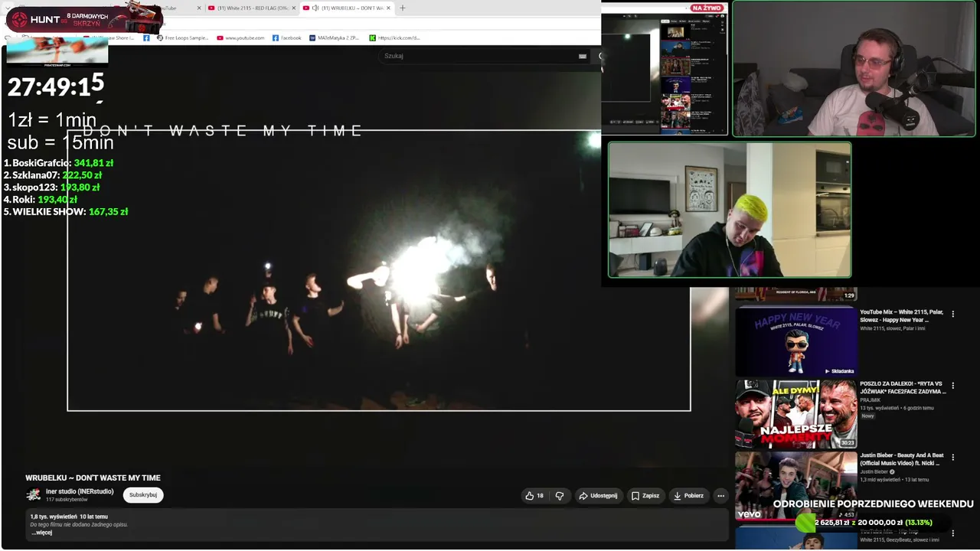Click the 1,3 mld wyświetleń view count

click(x=880, y=480)
